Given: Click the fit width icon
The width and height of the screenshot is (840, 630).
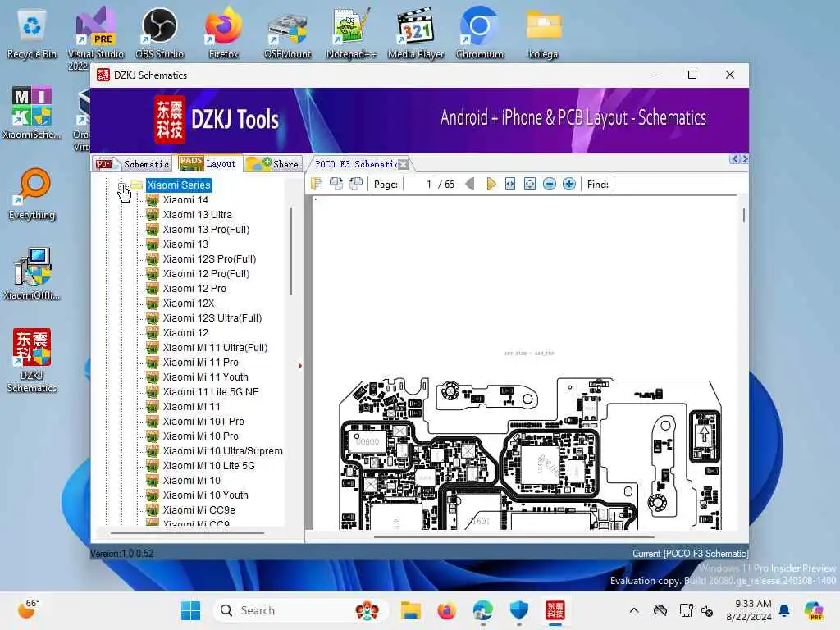Looking at the screenshot, I should click(510, 185).
